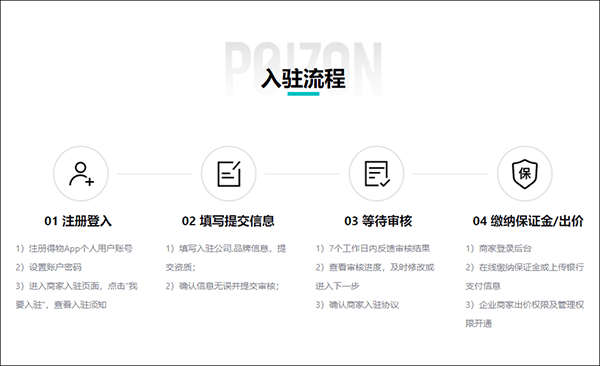Click the line 商家登录后台
Viewport: 600px width, 366px height.
pyautogui.click(x=499, y=248)
